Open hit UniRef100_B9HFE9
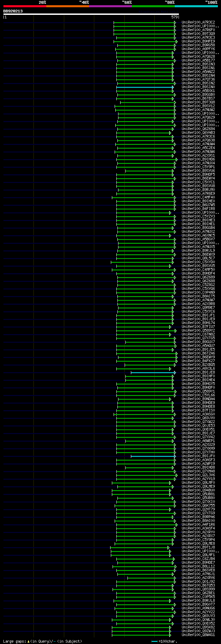221x644 pixels. [x=198, y=42]
